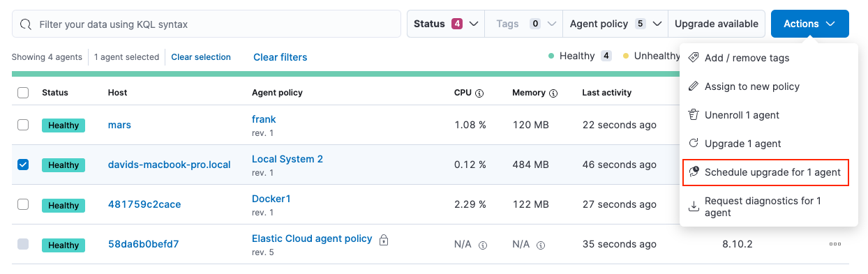Open the three-dot actions menu for 58da6b0befd7
The height and width of the screenshot is (274, 868).
pos(835,245)
